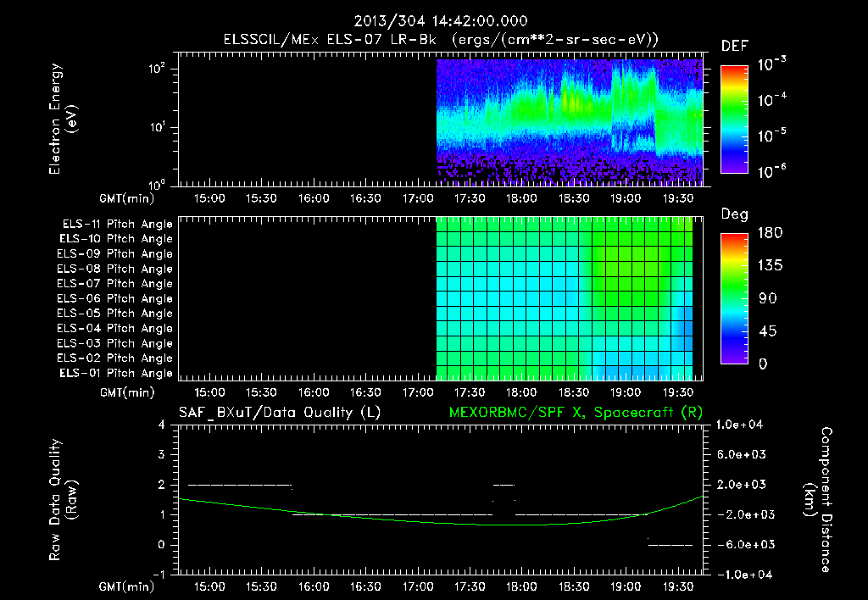Click the 45 value on the Deg scale
The width and height of the screenshot is (868, 600).
768,331
